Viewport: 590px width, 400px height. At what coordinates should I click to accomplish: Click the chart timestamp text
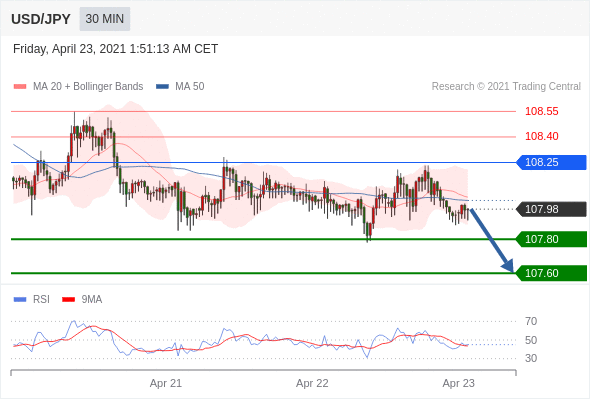pos(116,49)
